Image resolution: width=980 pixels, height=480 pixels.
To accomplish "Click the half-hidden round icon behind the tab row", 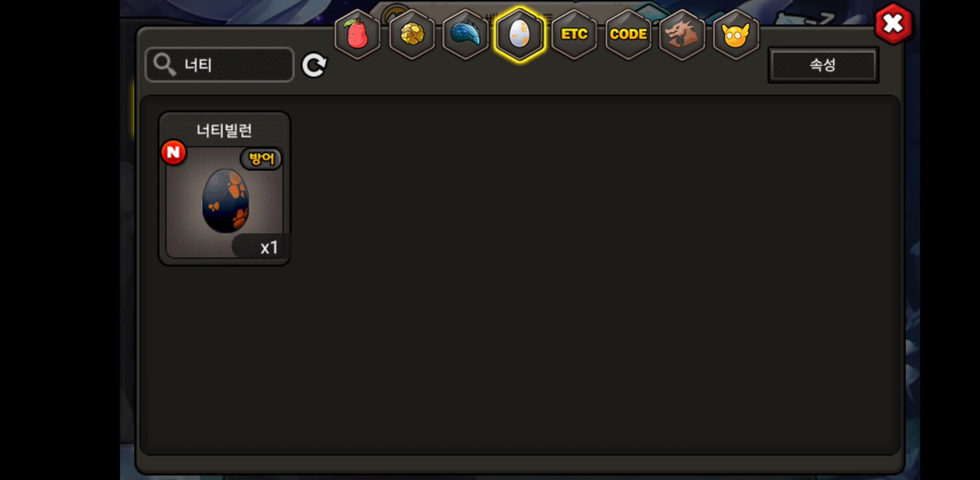I will 395,12.
